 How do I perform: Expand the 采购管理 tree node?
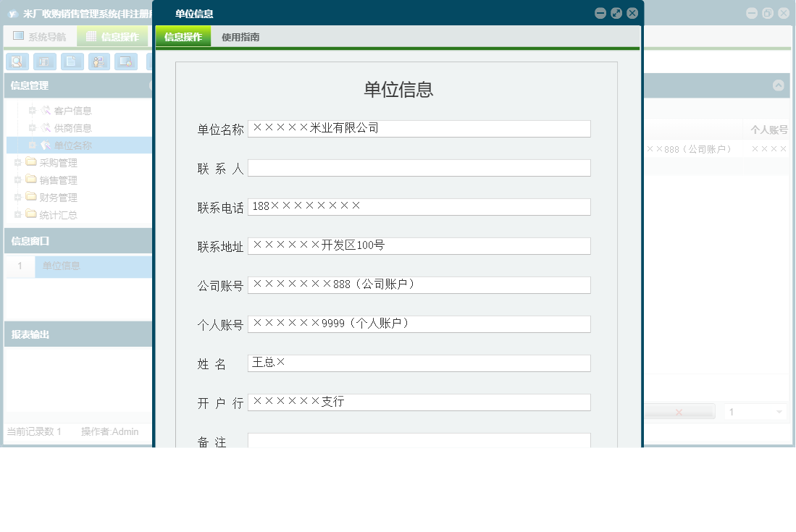pos(17,162)
